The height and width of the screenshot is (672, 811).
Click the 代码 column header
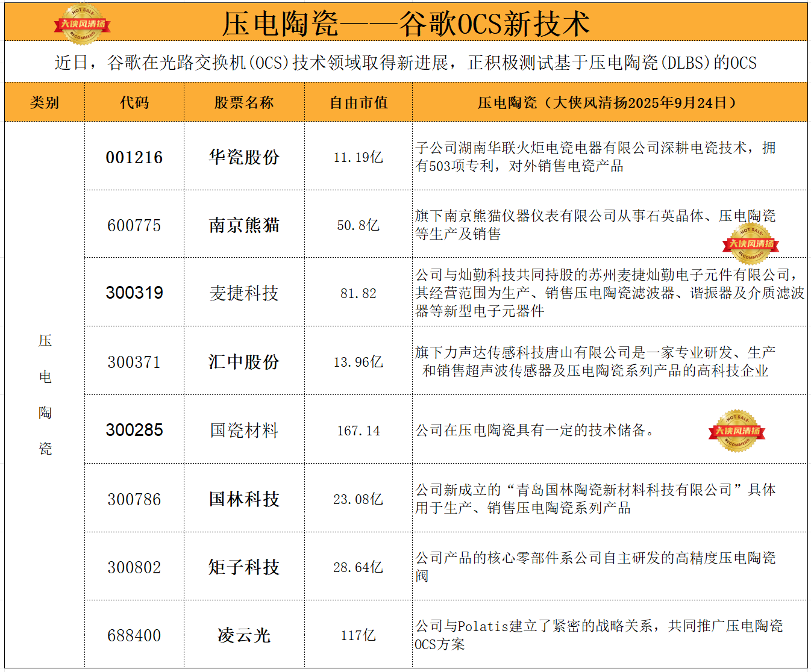134,102
